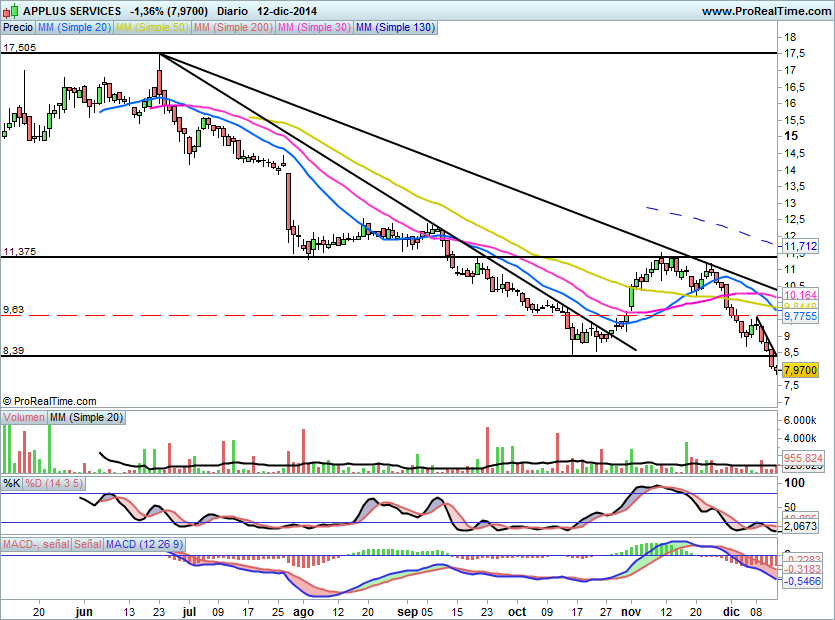Click the oct month label on time axis

pos(517,611)
